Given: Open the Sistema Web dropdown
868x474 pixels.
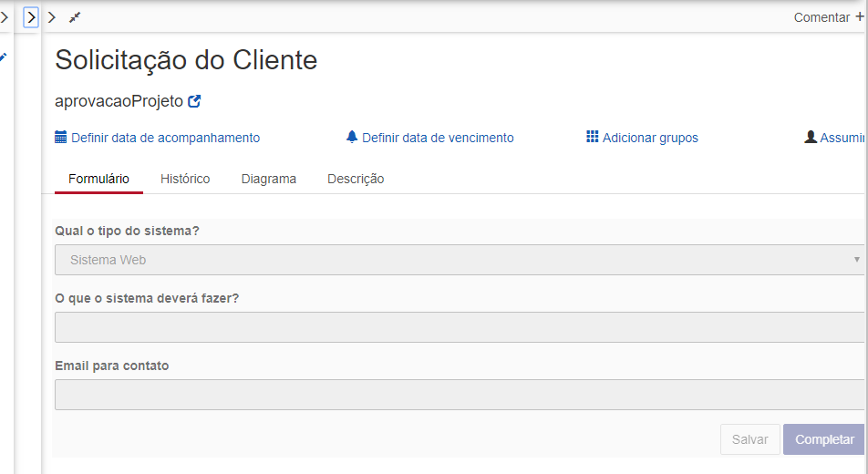Looking at the screenshot, I should 460,260.
